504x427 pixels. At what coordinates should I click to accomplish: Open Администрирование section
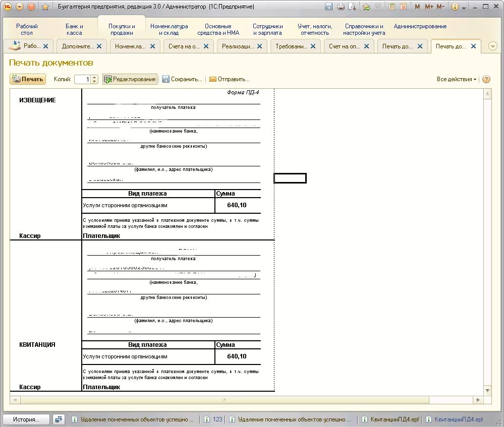420,26
